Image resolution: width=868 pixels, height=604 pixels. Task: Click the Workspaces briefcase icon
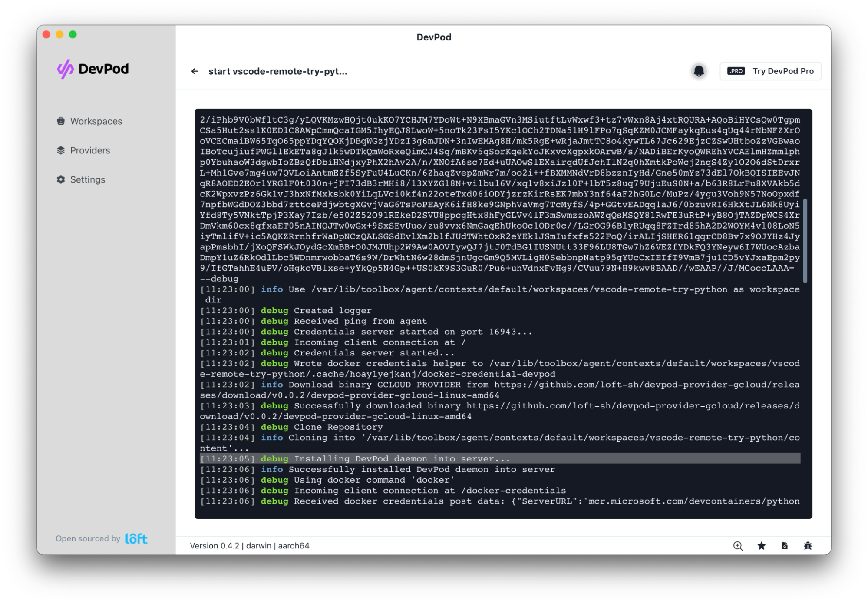(61, 121)
